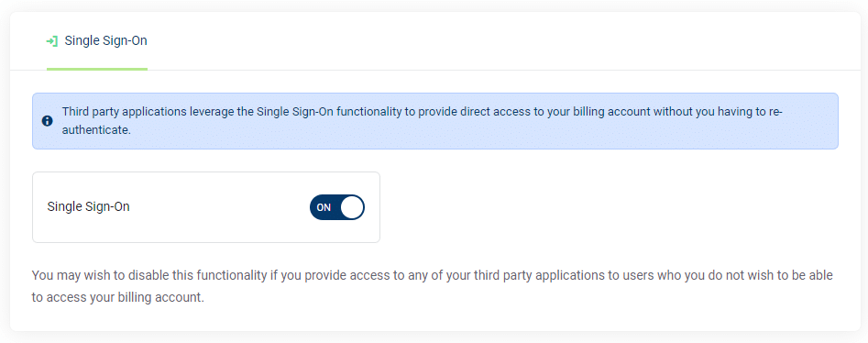Click the ON label inside the switch
868x343 pixels.
324,208
